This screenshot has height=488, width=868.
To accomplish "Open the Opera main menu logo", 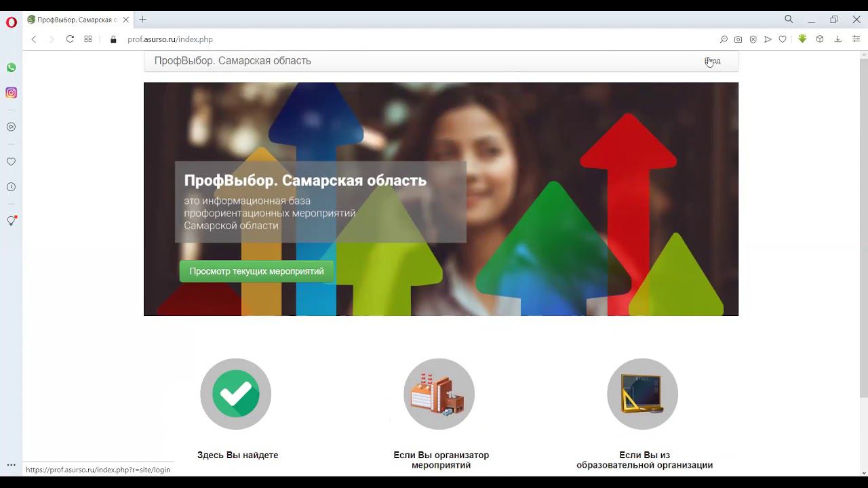I will [12, 22].
